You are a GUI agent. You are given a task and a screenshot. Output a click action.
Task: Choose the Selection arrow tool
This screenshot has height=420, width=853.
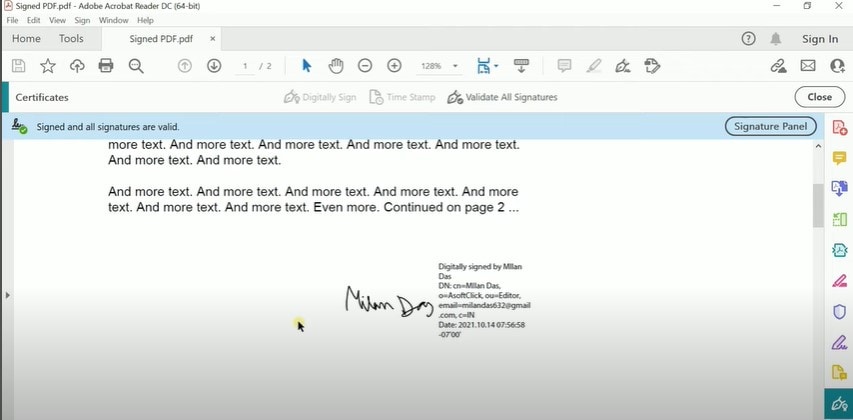coord(307,66)
